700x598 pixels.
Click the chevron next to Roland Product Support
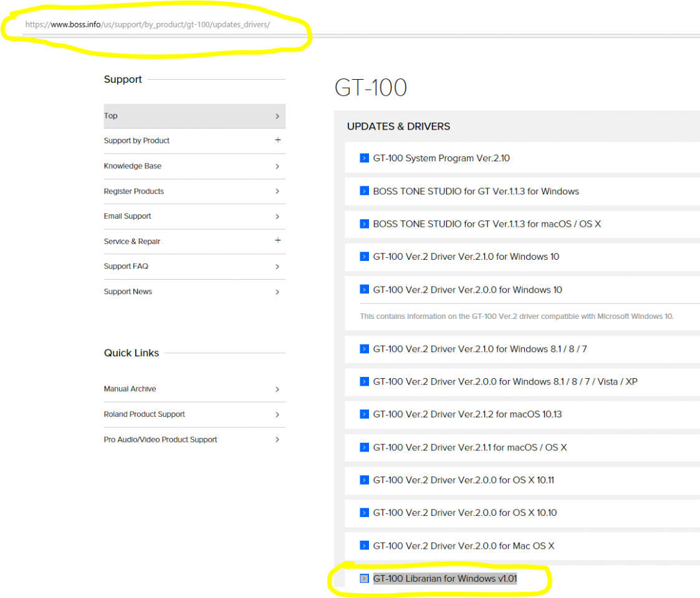click(x=277, y=415)
